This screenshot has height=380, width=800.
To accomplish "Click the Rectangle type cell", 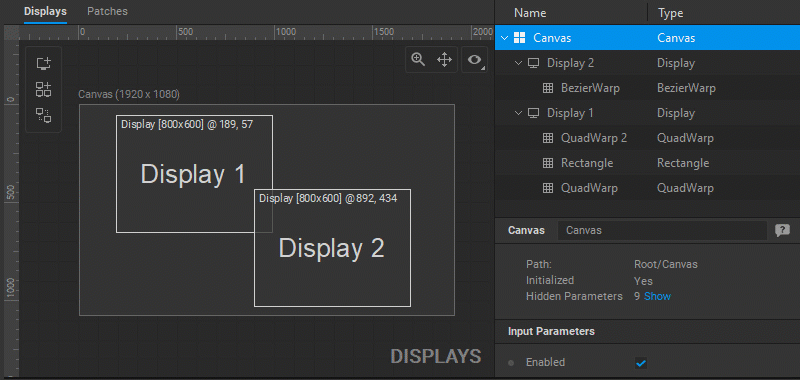I will pyautogui.click(x=683, y=163).
